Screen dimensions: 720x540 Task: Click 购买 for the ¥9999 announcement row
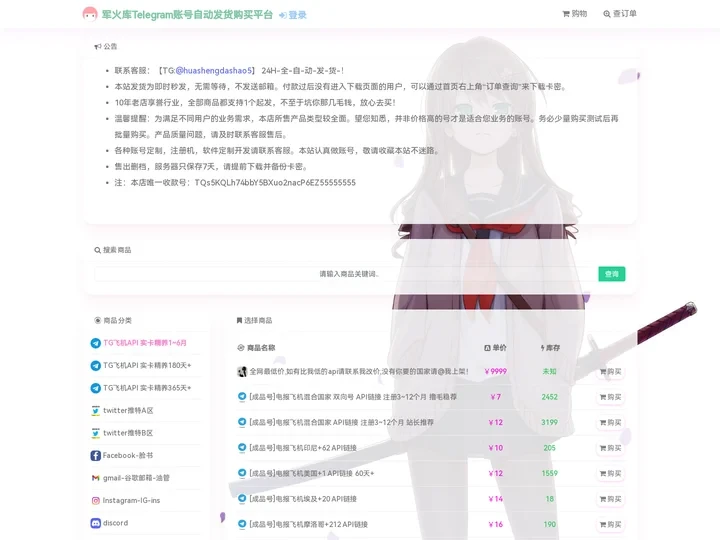point(611,371)
